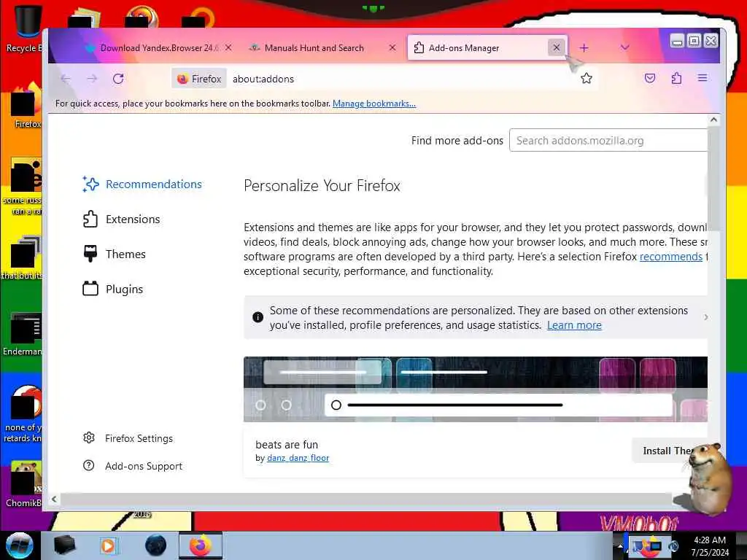The image size is (747, 560).
Task: Go back using the back arrow
Action: click(66, 79)
